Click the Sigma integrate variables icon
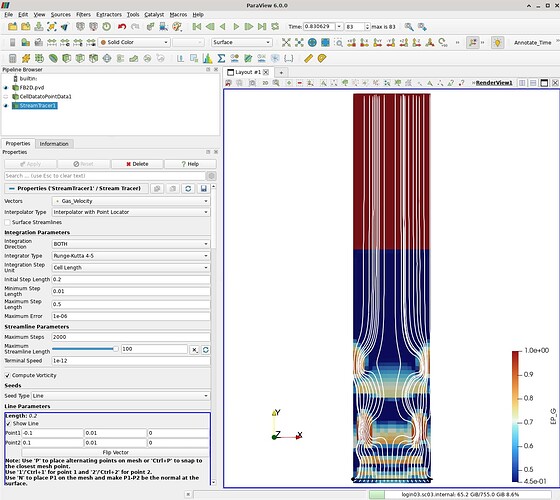 221,58
